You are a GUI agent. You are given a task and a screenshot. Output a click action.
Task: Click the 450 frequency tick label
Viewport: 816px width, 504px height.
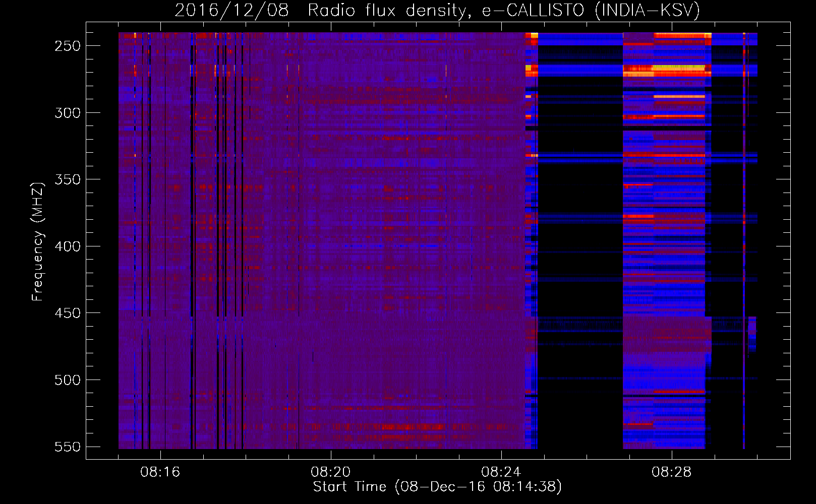pos(68,313)
